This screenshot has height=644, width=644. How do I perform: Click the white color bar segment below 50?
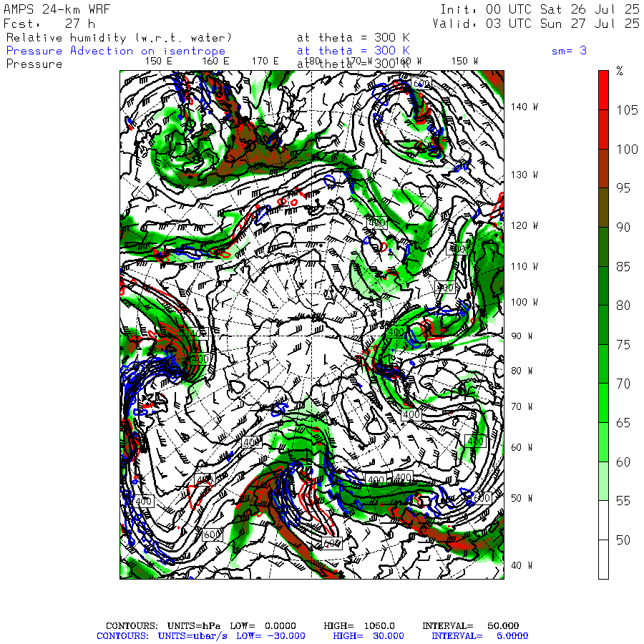pos(603,559)
